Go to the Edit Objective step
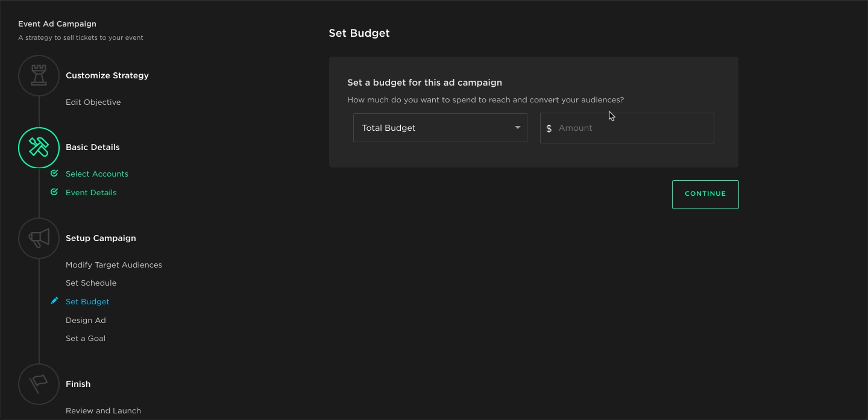This screenshot has height=420, width=868. tap(93, 102)
